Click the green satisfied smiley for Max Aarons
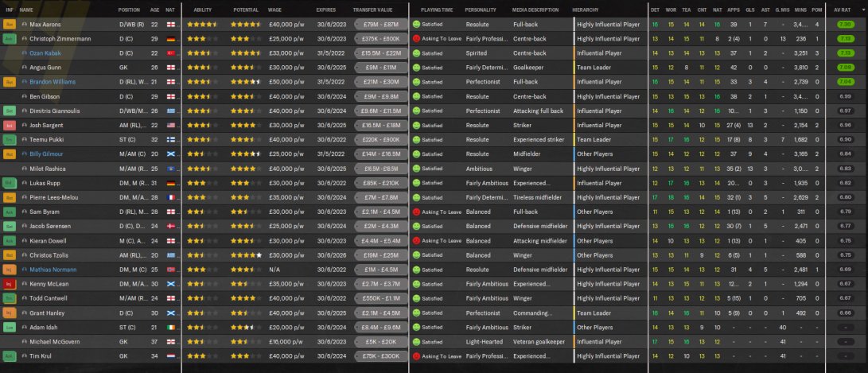 point(416,25)
